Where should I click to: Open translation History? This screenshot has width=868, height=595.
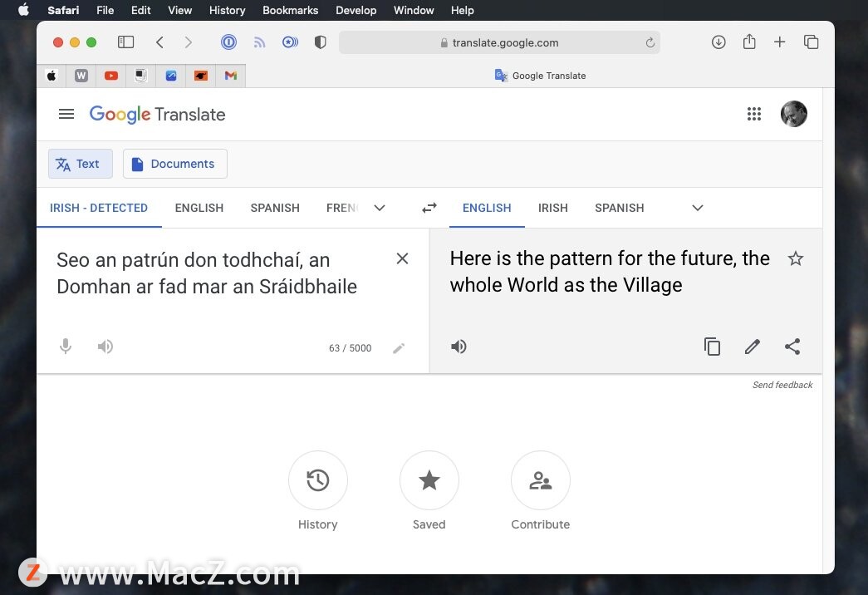318,480
